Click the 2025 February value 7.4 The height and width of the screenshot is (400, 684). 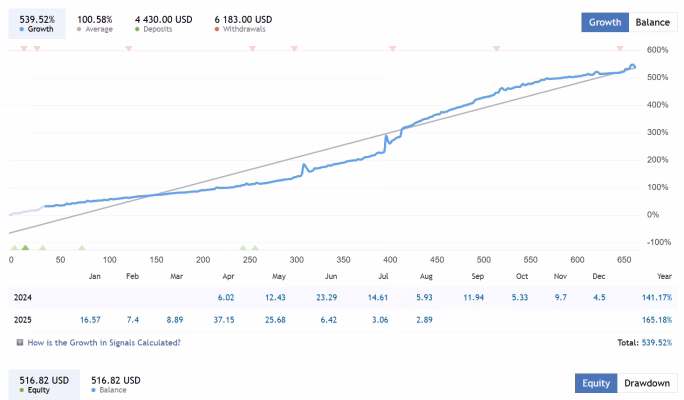click(x=133, y=320)
